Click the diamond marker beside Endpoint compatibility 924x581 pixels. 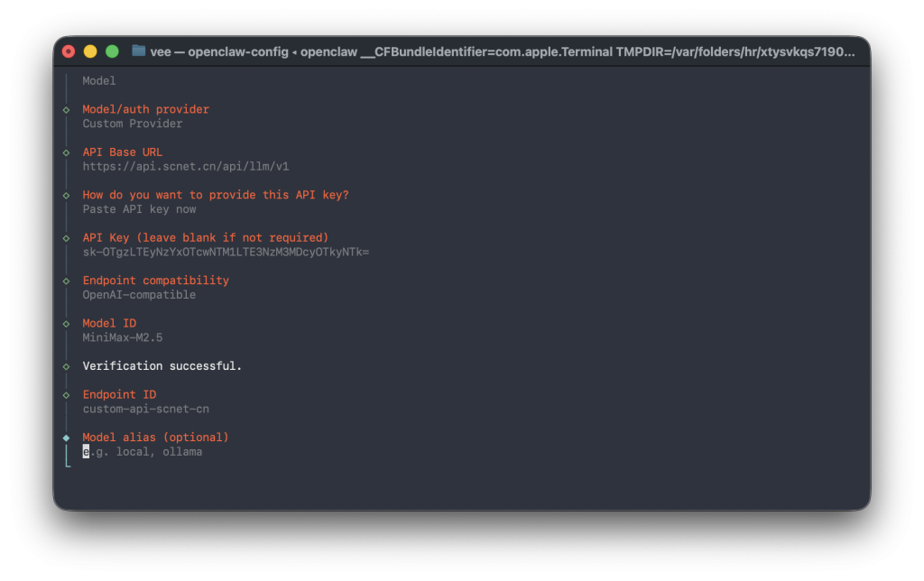[66, 281]
